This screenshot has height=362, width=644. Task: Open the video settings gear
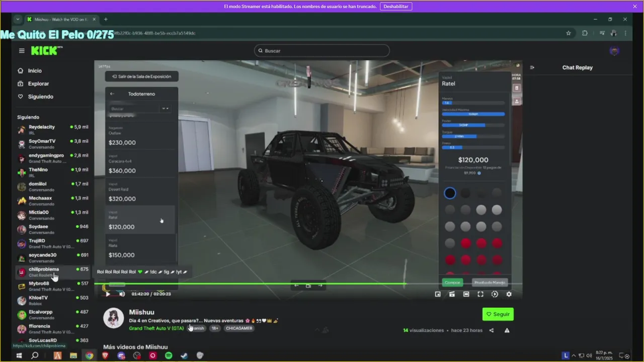click(x=509, y=294)
